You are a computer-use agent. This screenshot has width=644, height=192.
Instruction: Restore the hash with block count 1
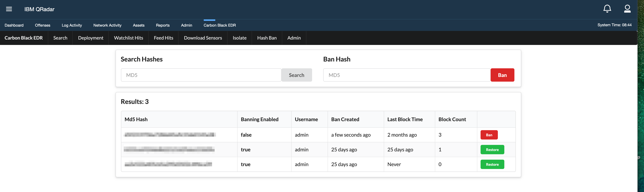click(x=492, y=150)
